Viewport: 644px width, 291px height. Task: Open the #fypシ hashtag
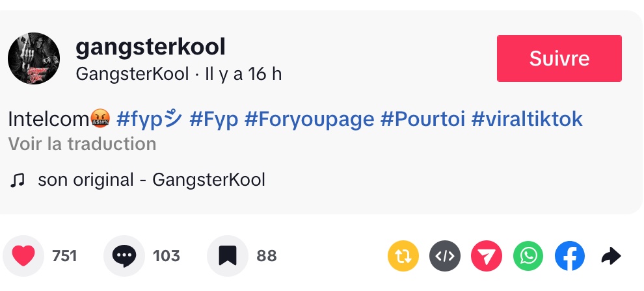(x=149, y=119)
